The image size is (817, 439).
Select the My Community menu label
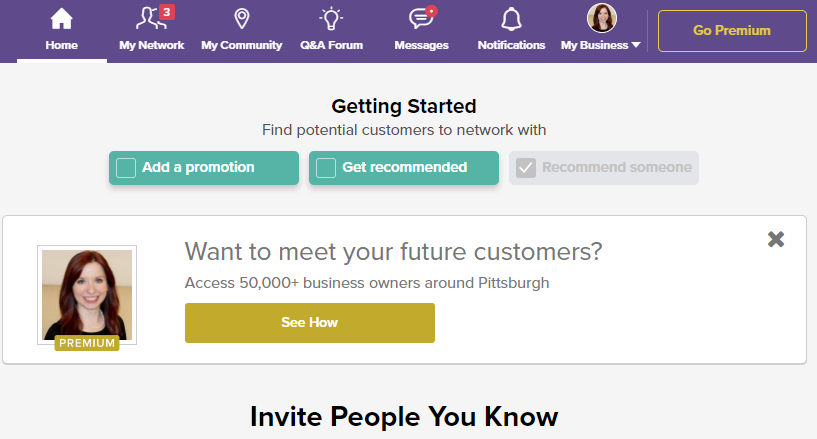[x=242, y=45]
